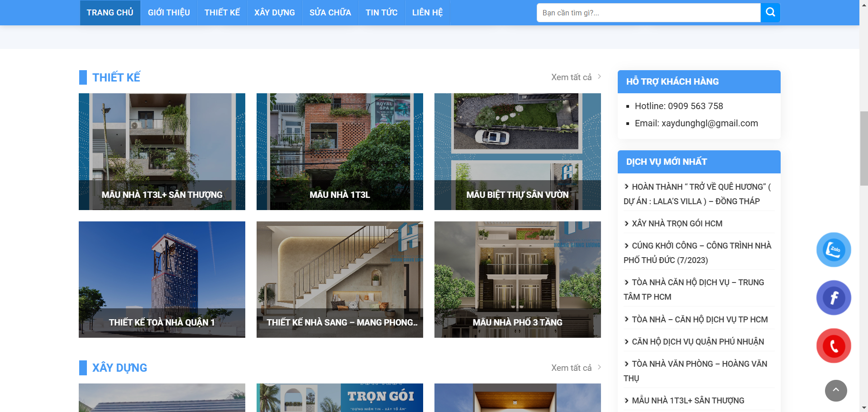
Task: Open 'MẪU BIỆT THỰ SÂN VƯỜN' thumbnail
Action: tap(517, 152)
